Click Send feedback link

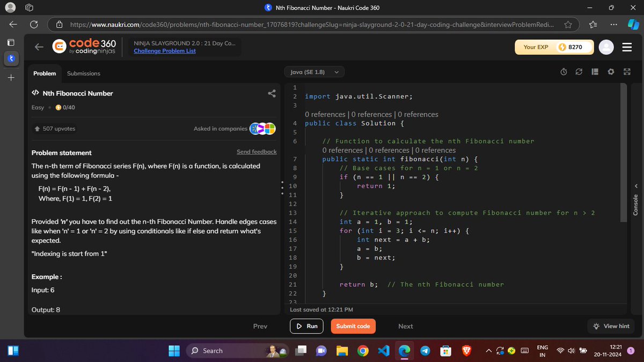pos(257,152)
